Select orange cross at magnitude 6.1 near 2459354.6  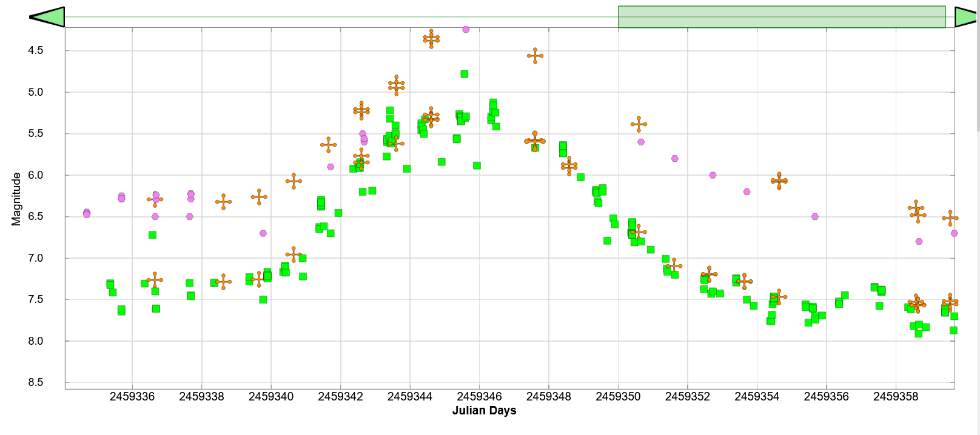[779, 181]
